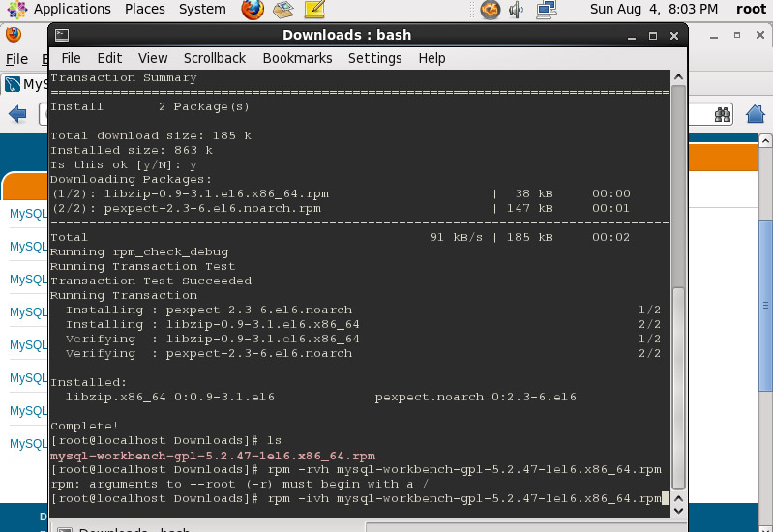Click the terminal vertical scrollbar thumb

click(x=678, y=388)
